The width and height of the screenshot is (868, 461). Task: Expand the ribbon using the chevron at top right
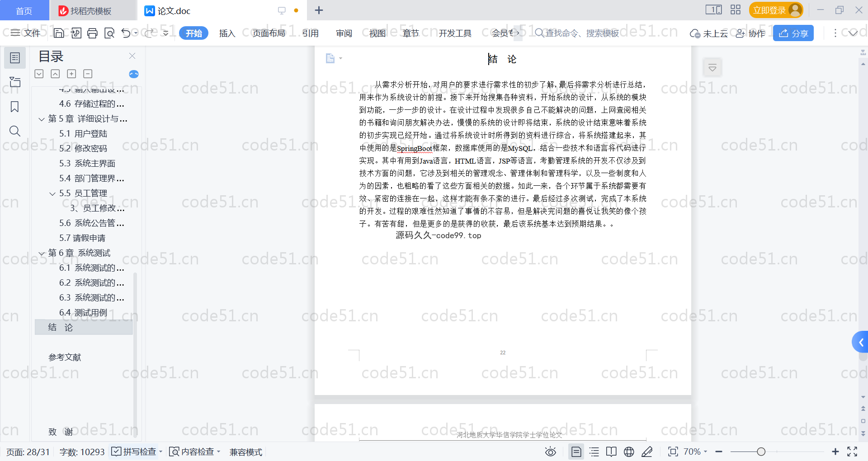[x=853, y=33]
